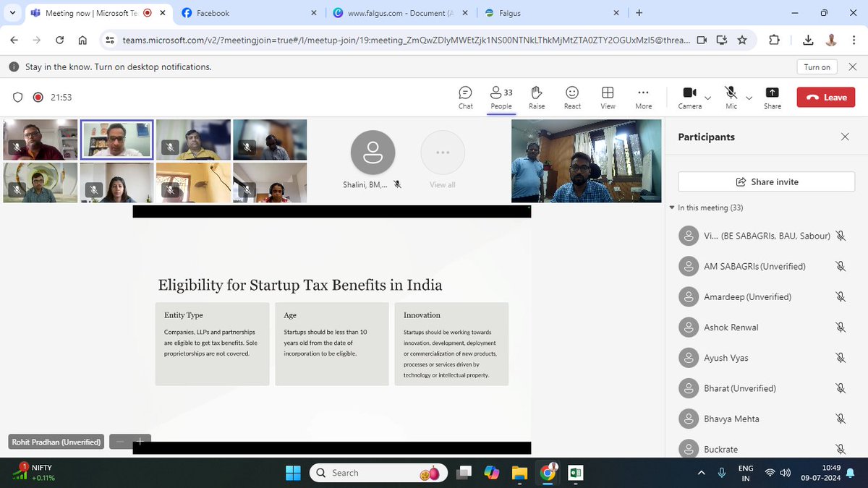Click mic icon beside Amardeep

point(840,296)
